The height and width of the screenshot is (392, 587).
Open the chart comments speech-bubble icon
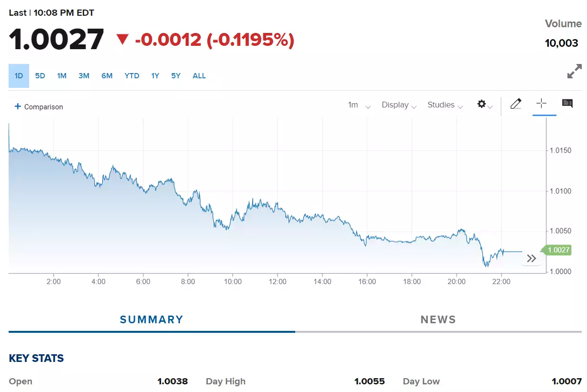click(567, 104)
